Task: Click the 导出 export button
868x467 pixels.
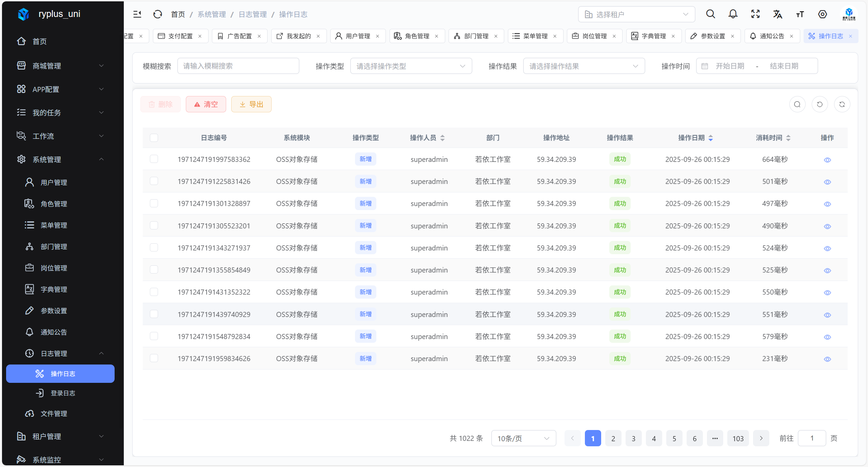Action: click(x=251, y=104)
